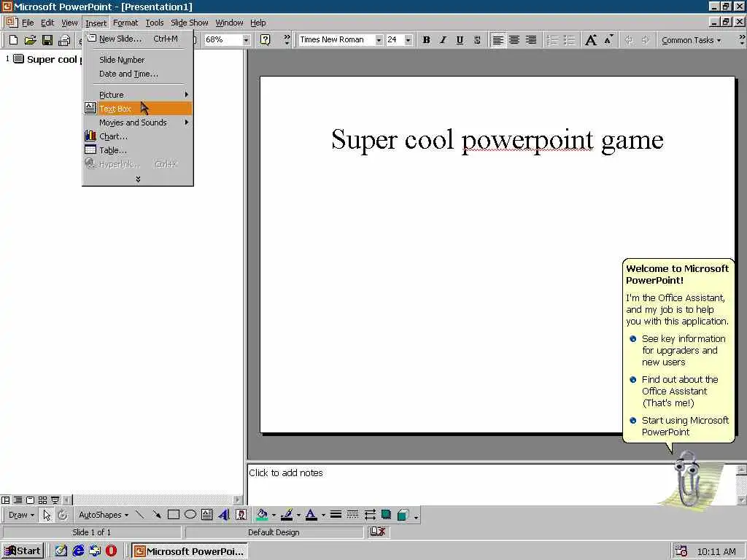Open the zoom percentage dropdown
This screenshot has height=560, width=747.
pyautogui.click(x=246, y=40)
